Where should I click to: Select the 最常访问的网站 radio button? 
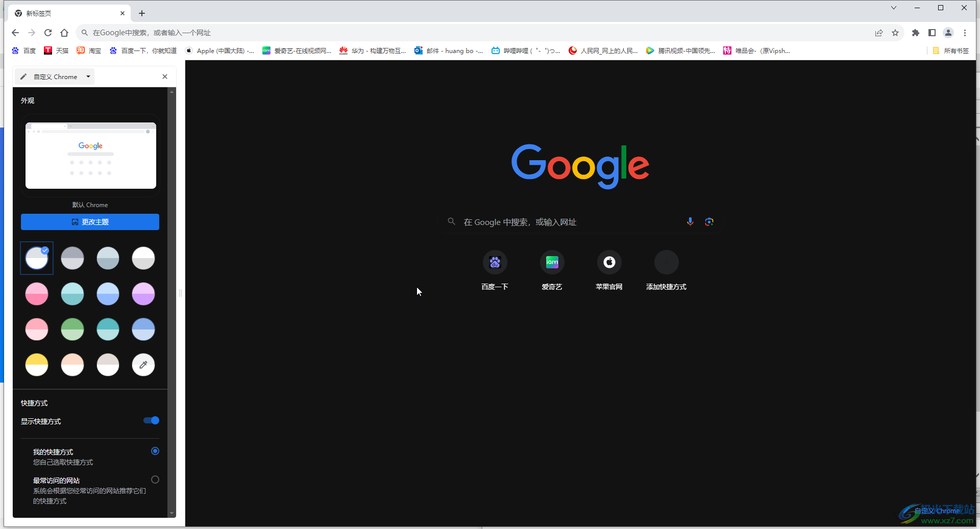[155, 480]
